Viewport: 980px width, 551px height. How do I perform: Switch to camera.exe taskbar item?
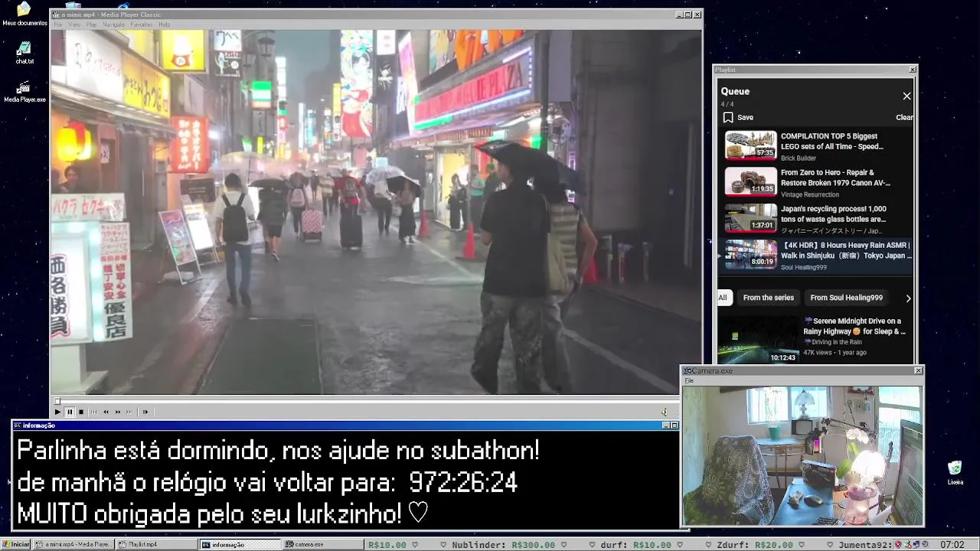click(x=324, y=544)
